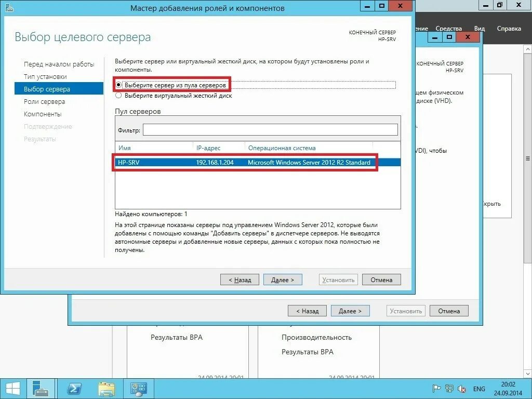
Task: Open the Windows Start button
Action: (x=13, y=389)
